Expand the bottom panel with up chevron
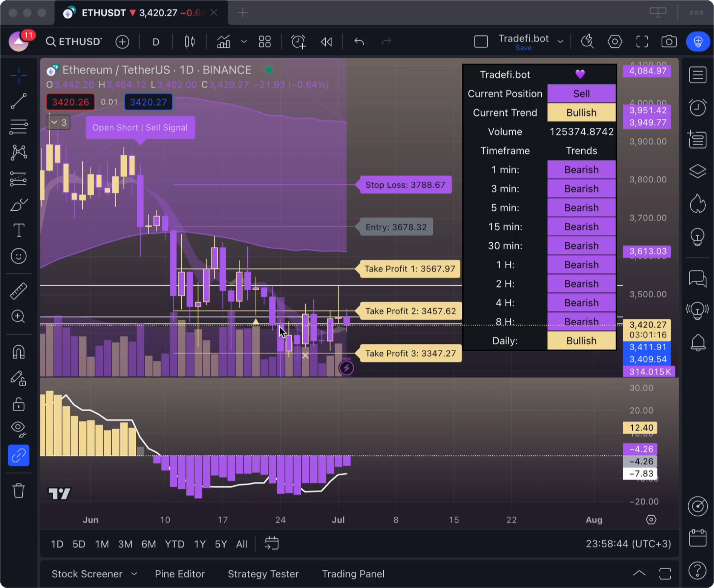This screenshot has width=714, height=588. (x=639, y=574)
